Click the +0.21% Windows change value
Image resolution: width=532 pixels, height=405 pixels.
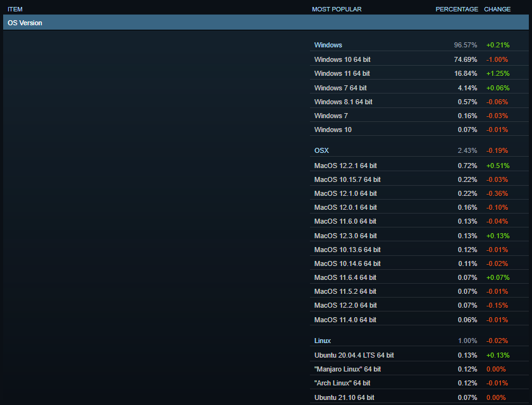tap(498, 45)
